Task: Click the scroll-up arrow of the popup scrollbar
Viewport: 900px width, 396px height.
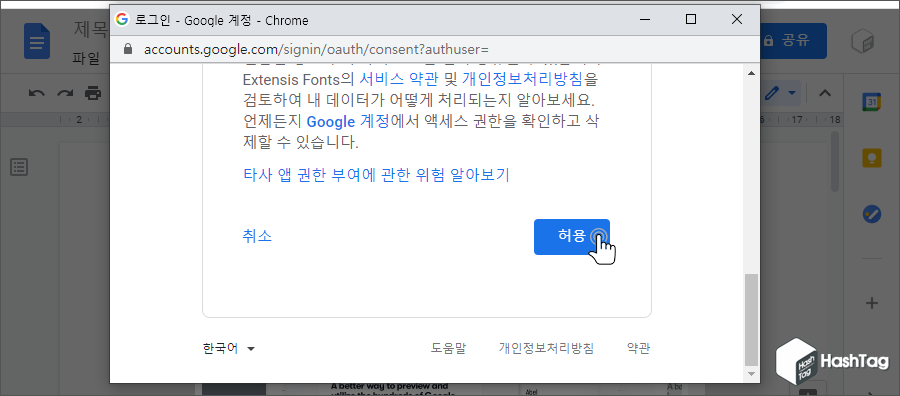Action: 750,73
